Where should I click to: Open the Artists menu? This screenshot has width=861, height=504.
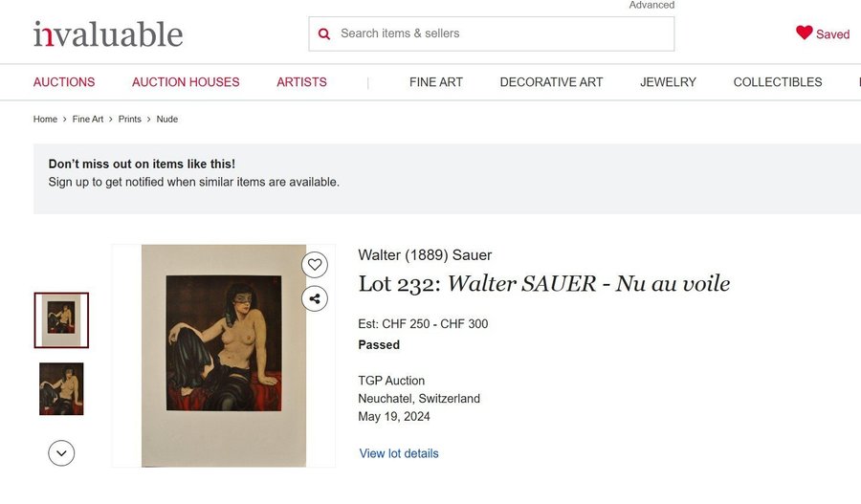point(301,82)
